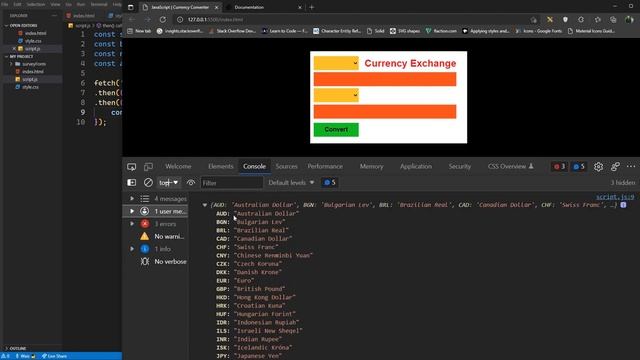Expand the 1 user messages group
The height and width of the screenshot is (360, 640).
(132, 211)
